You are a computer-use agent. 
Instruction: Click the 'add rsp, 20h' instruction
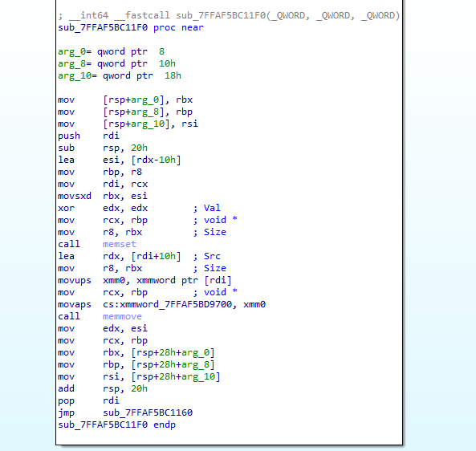tap(103, 388)
